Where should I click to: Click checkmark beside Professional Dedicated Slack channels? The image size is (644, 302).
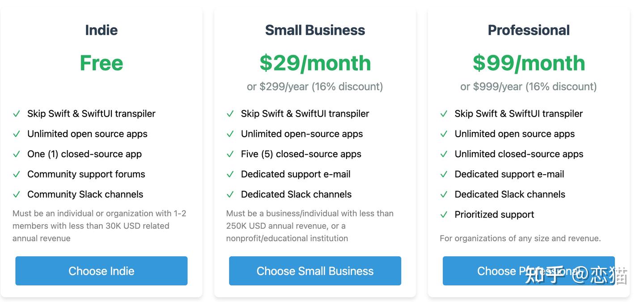pos(444,194)
